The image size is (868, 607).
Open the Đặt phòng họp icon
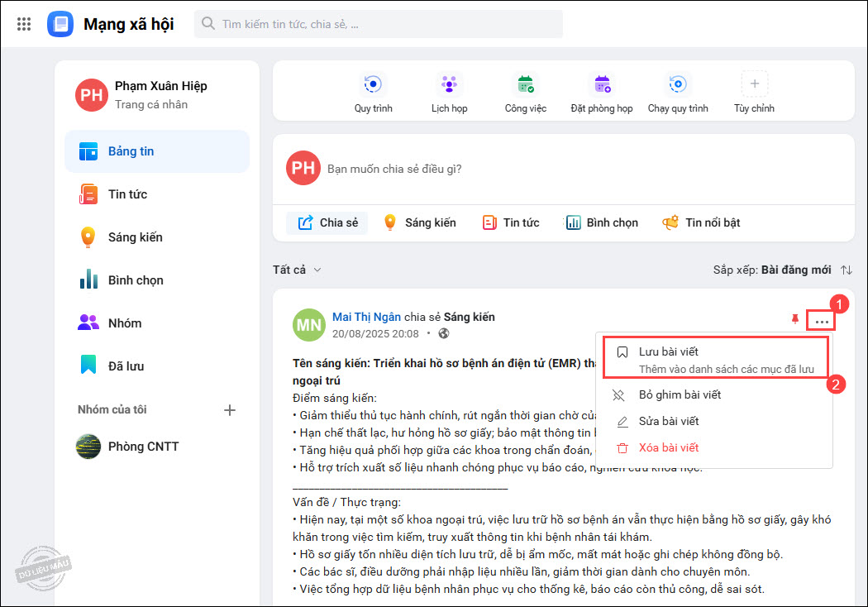click(x=602, y=84)
